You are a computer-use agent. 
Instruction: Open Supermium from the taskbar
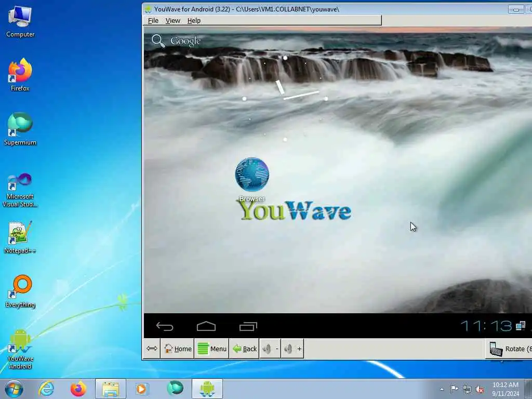coord(175,388)
